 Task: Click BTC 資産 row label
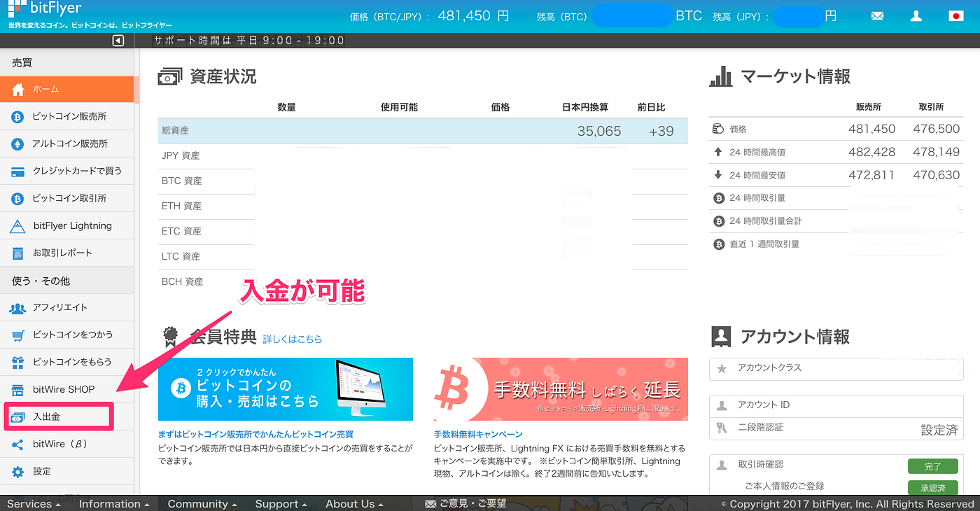(181, 181)
